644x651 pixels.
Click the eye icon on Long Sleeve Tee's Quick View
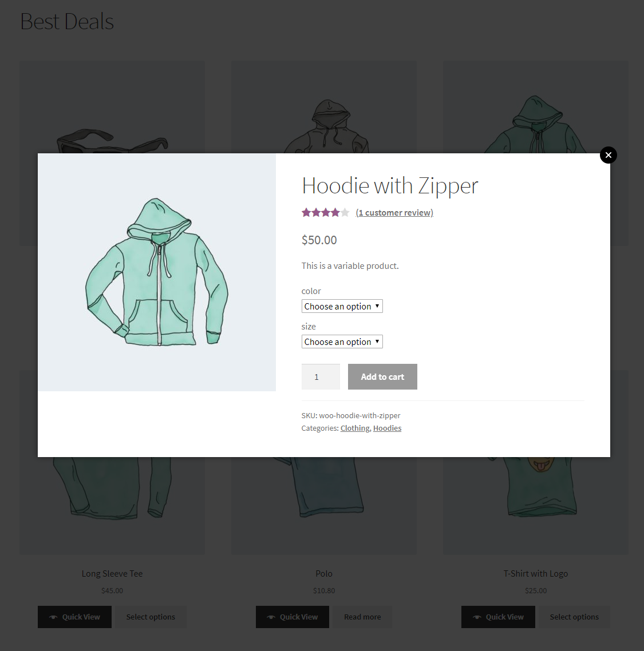[53, 617]
